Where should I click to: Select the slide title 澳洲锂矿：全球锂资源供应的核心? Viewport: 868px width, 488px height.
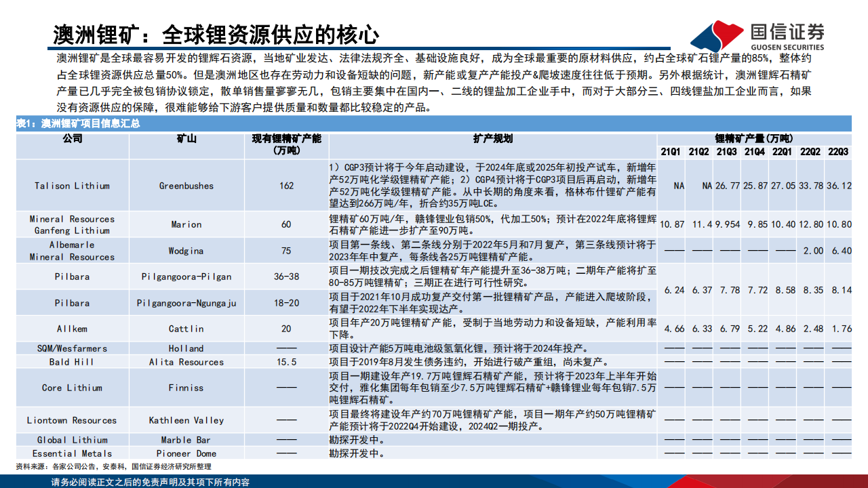[x=216, y=33]
